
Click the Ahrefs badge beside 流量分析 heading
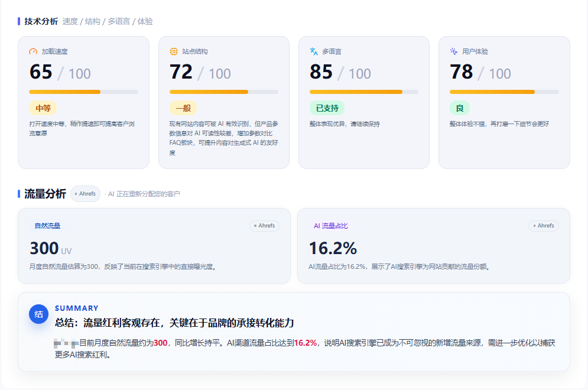(x=85, y=194)
